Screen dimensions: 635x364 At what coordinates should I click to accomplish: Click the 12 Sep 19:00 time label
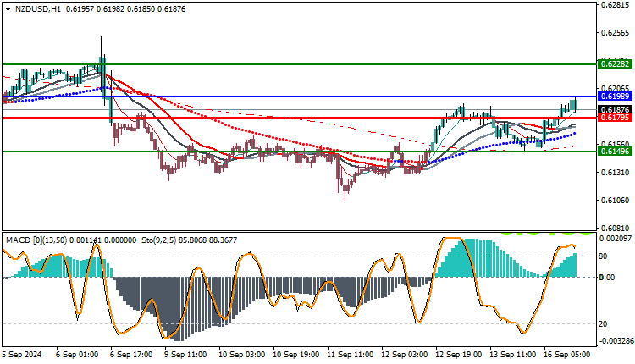pyautogui.click(x=458, y=355)
